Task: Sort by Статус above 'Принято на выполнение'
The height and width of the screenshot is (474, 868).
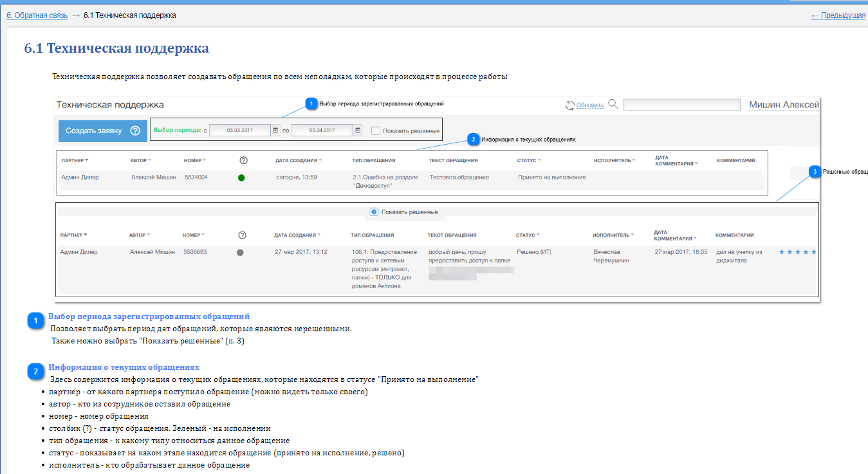Action: [528, 160]
